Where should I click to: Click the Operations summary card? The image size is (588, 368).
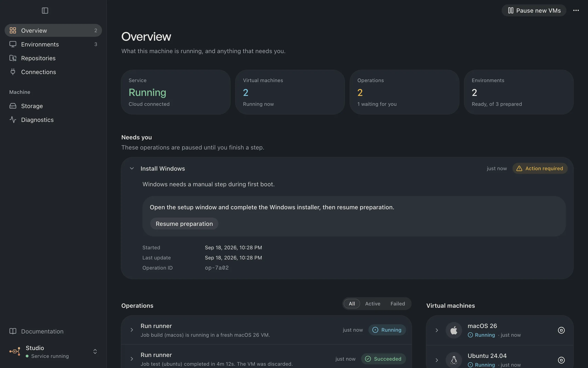point(404,92)
